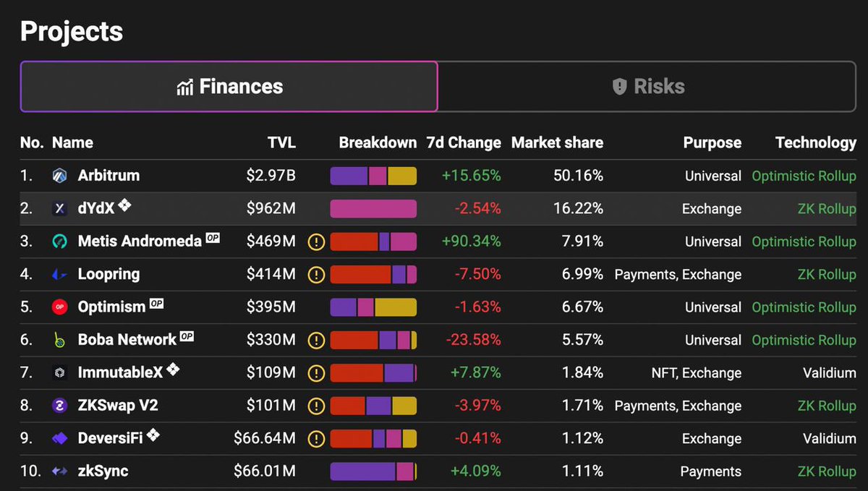Viewport: 868px width, 491px height.
Task: Click the ZKSwap V2 project name
Action: coord(117,406)
